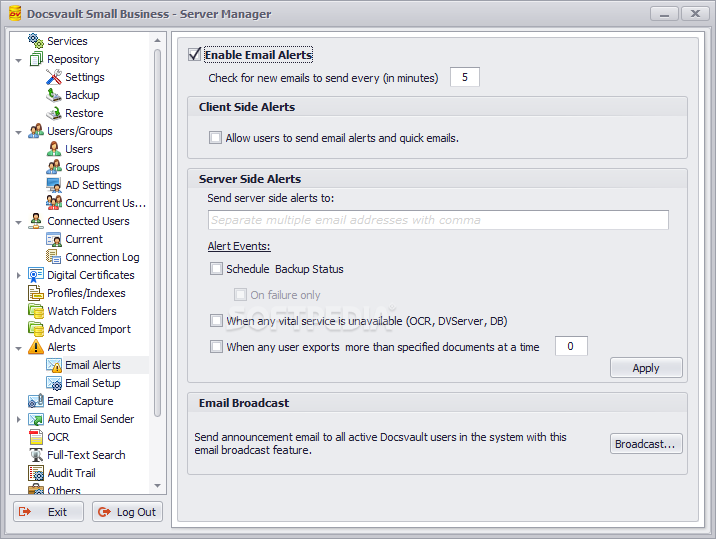Image resolution: width=716 pixels, height=539 pixels.
Task: Click the Services gear icon
Action: [x=36, y=41]
